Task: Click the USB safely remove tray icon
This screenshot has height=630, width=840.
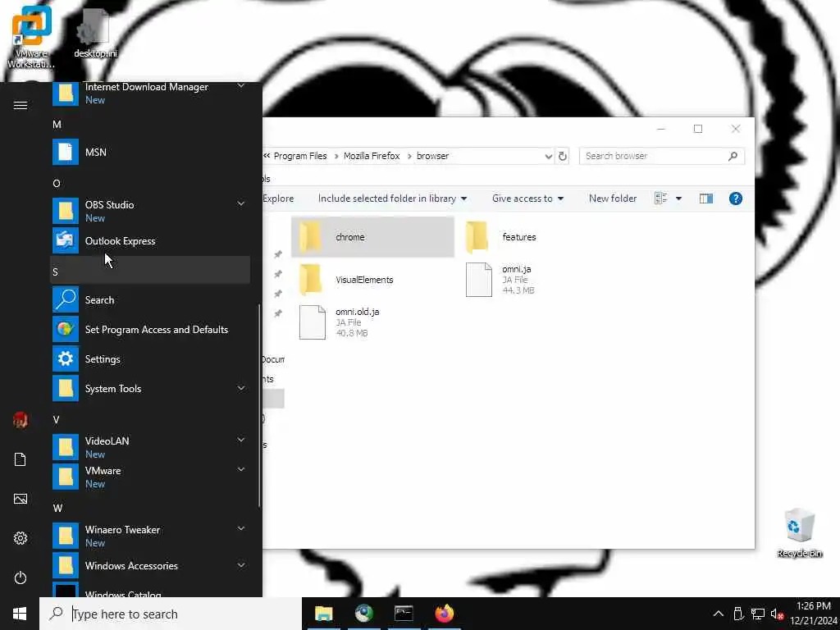Action: 738,614
